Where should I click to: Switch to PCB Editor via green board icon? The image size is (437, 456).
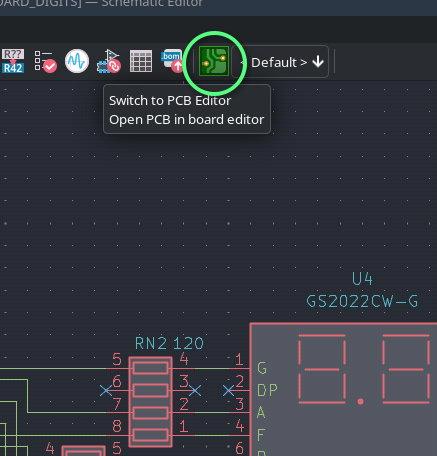click(x=214, y=61)
